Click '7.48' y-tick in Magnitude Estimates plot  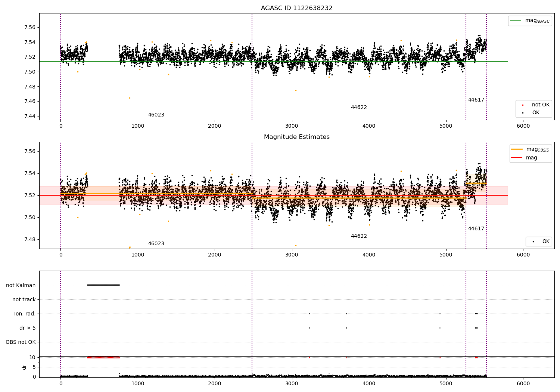(30, 239)
